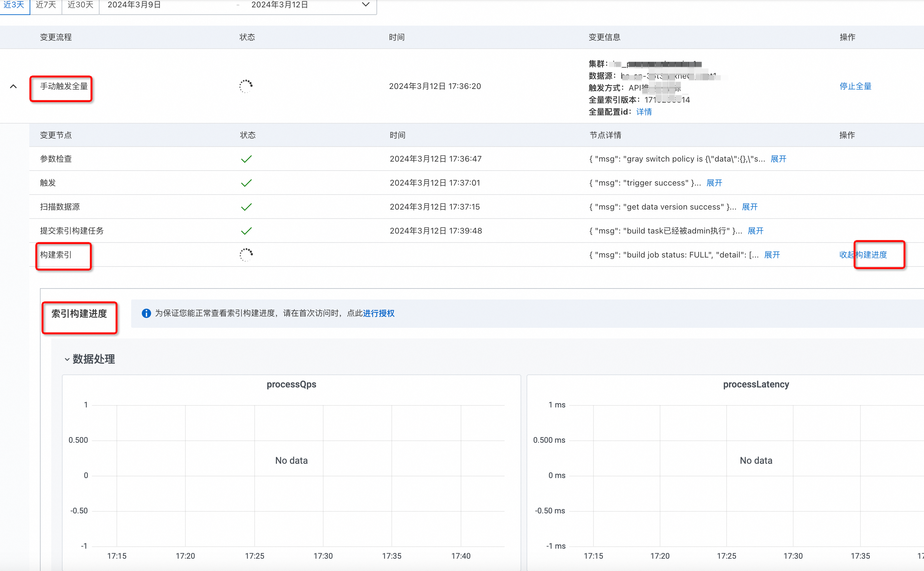Open the 全量配置id 详情 link

(644, 112)
